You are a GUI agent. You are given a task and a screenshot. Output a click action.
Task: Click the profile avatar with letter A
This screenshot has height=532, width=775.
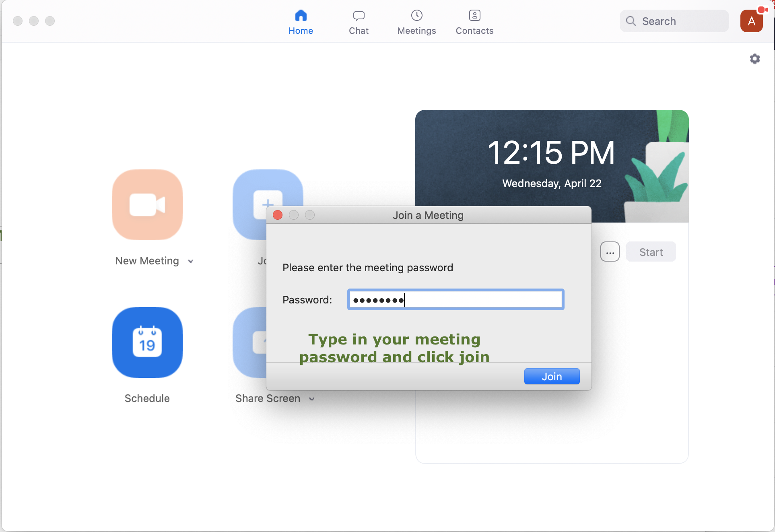(x=751, y=21)
